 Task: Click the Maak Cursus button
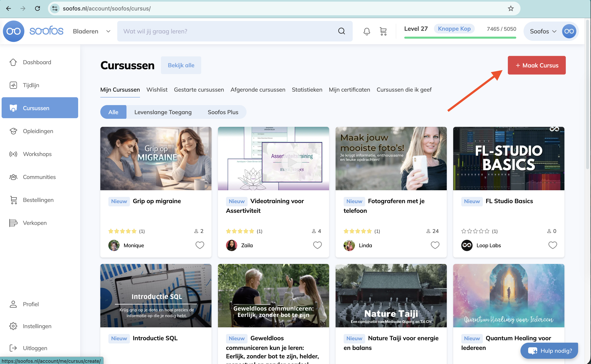[x=536, y=65]
